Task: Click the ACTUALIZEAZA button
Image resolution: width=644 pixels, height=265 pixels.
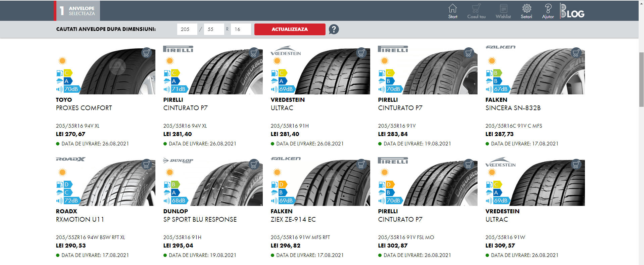Action: [x=290, y=29]
